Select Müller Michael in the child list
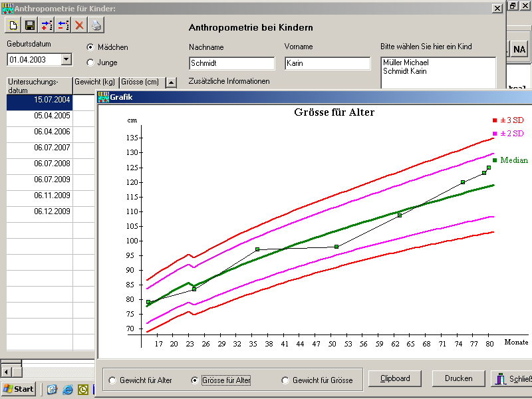This screenshot has width=532, height=399. [x=406, y=63]
